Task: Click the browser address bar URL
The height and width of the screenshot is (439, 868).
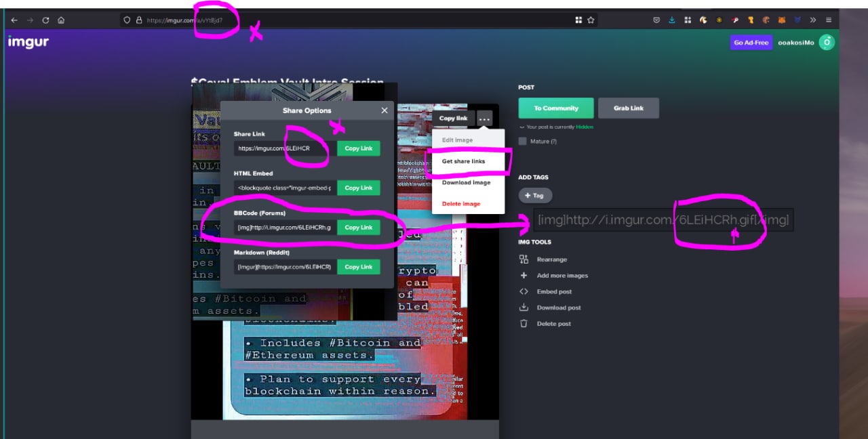Action: pyautogui.click(x=184, y=20)
